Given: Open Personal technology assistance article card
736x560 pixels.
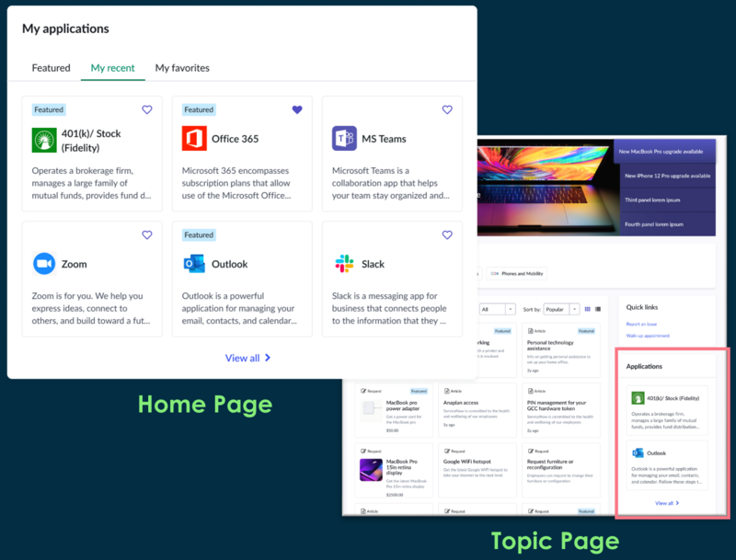Looking at the screenshot, I should coord(561,349).
